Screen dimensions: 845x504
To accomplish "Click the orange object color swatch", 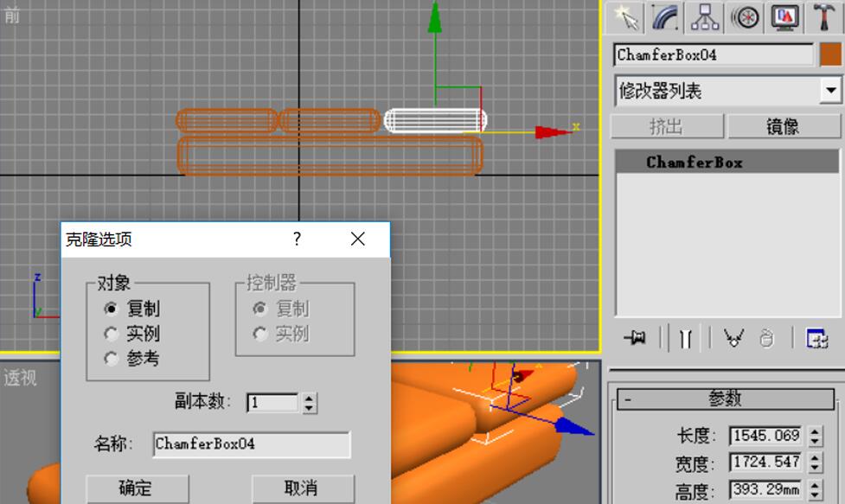I will (x=828, y=53).
